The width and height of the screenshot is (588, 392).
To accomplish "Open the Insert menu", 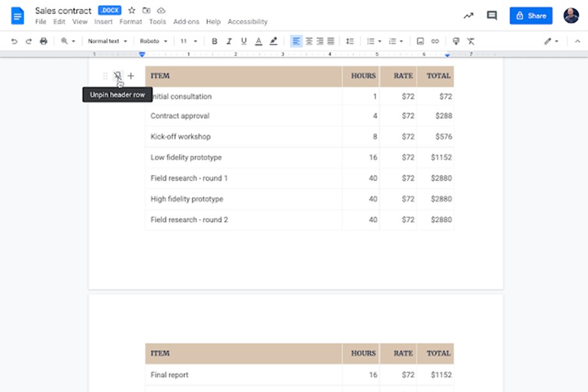I will tap(104, 21).
